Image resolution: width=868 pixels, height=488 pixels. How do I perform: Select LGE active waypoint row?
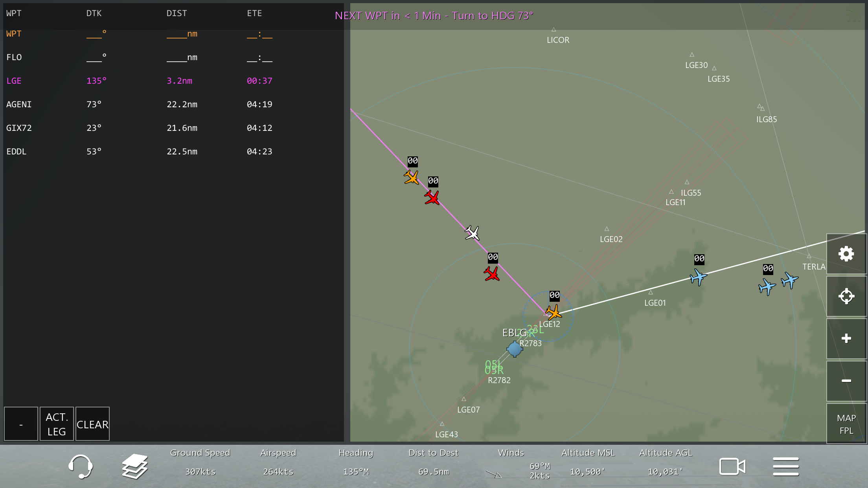[14, 81]
